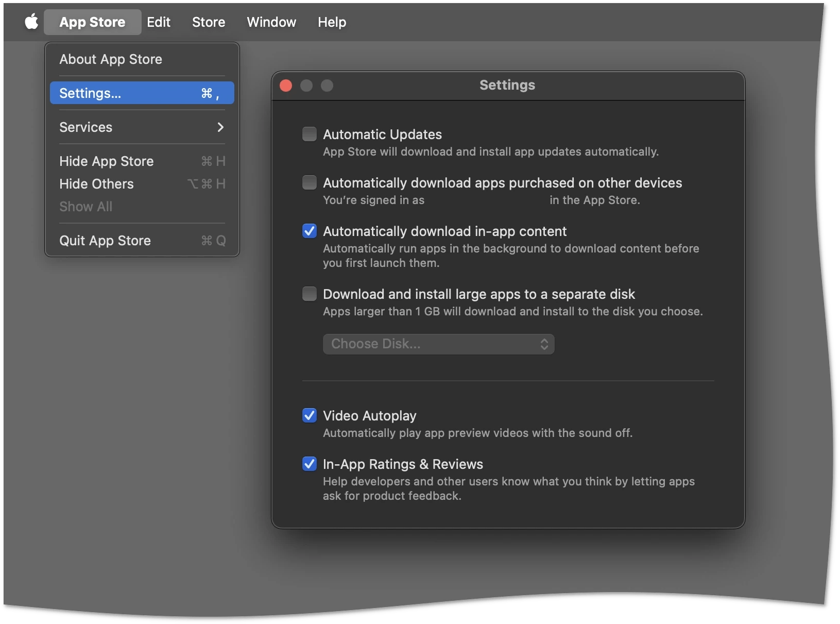Click Hide App Store menu item
This screenshot has height=624, width=840.
(x=142, y=161)
